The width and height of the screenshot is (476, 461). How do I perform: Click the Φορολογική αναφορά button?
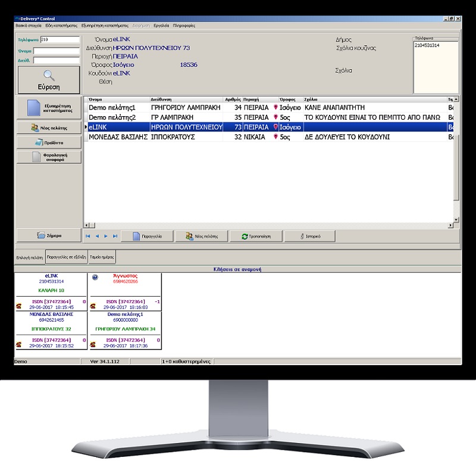(48, 158)
